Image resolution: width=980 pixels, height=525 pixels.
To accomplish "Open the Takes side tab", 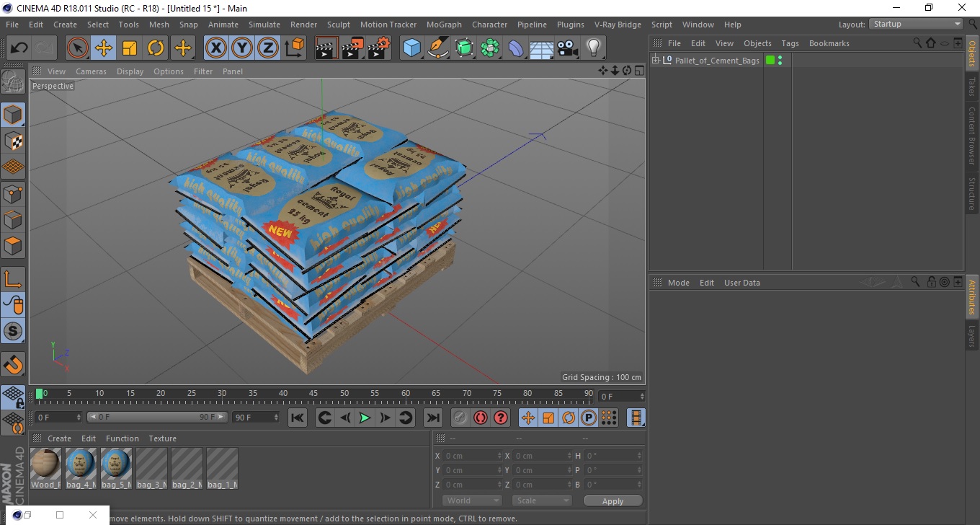I will (971, 86).
